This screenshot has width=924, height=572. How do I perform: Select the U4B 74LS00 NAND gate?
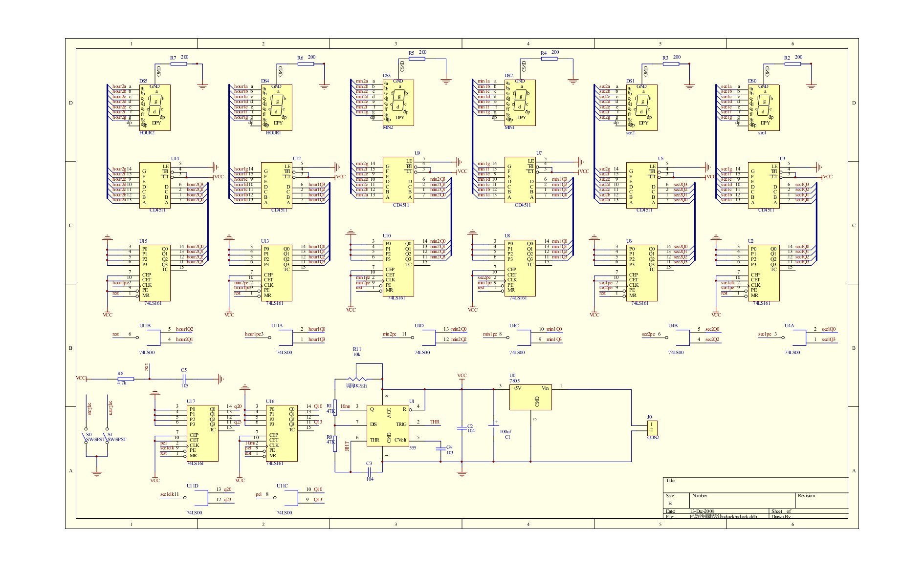click(x=682, y=337)
